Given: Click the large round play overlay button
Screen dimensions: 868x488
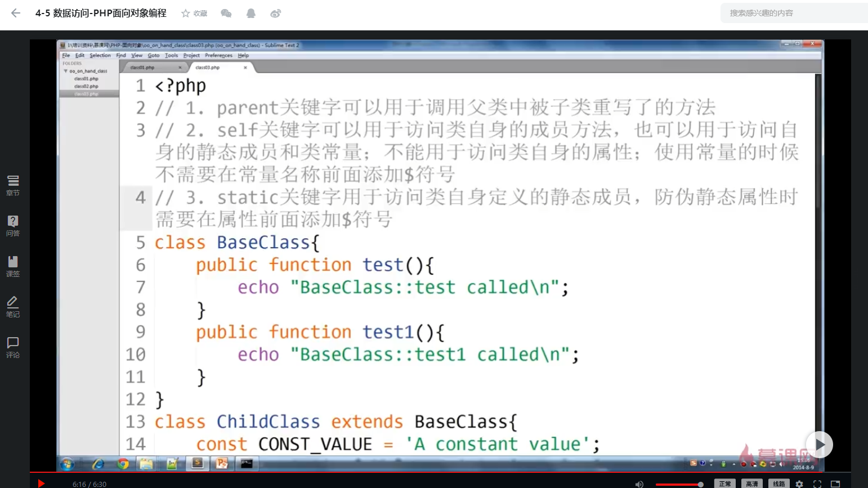Looking at the screenshot, I should [820, 445].
